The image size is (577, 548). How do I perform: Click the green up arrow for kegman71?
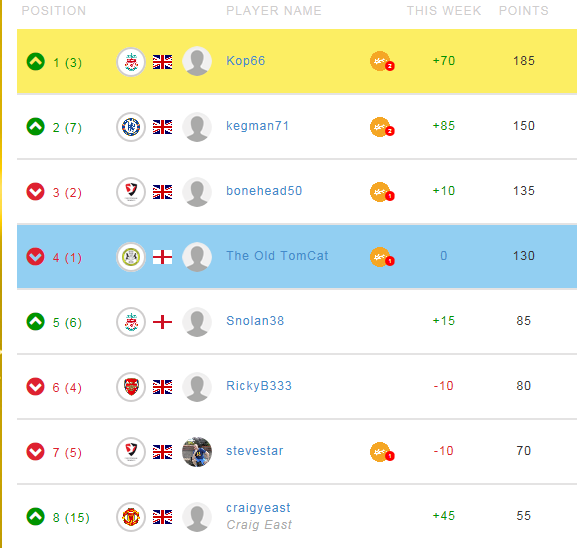[36, 127]
